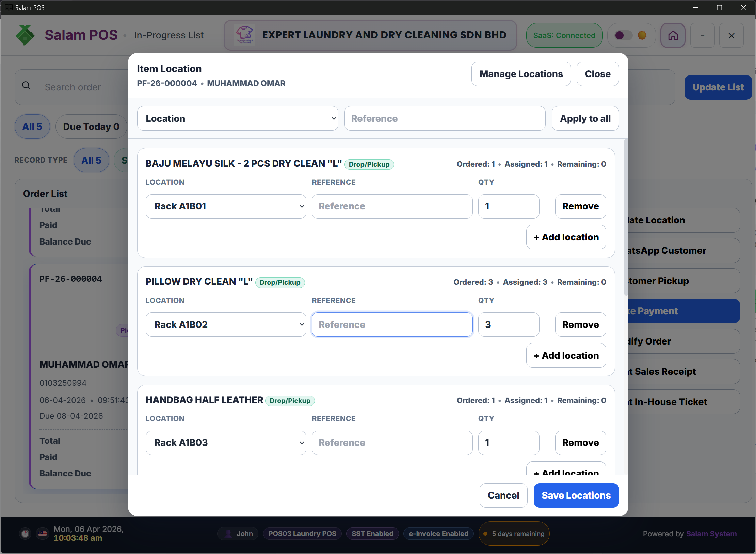Image resolution: width=756 pixels, height=554 pixels.
Task: Select the Due Today 0 filter tab
Action: (x=91, y=127)
